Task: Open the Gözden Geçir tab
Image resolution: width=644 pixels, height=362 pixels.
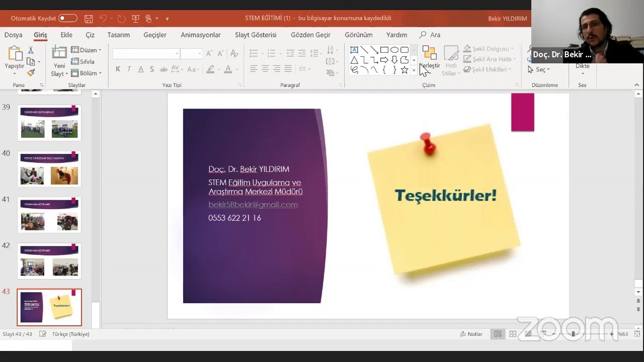Action: click(310, 35)
